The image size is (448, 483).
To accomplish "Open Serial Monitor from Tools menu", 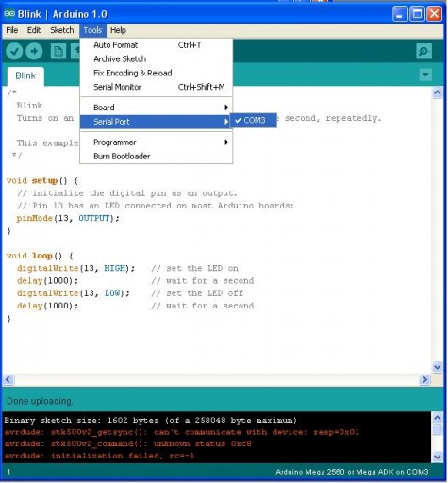I will (157, 87).
